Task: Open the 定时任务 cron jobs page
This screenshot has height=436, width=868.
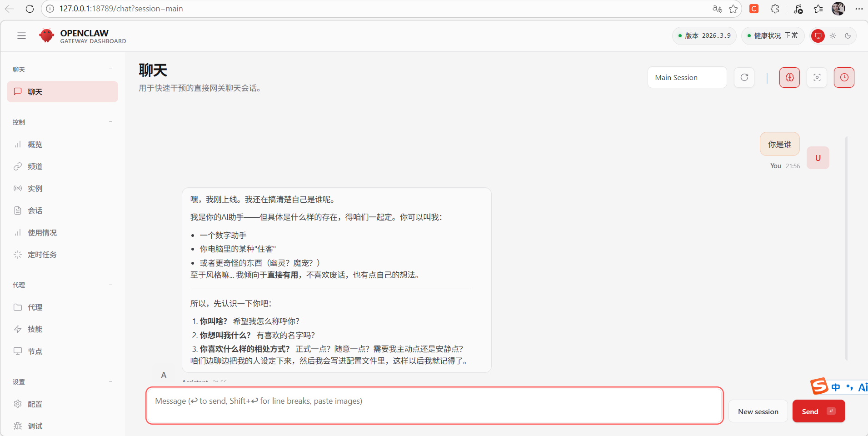Action: tap(62, 255)
